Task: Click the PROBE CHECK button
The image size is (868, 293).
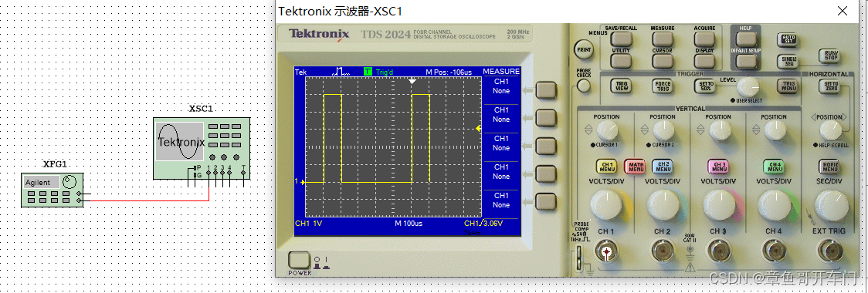Action: click(584, 86)
